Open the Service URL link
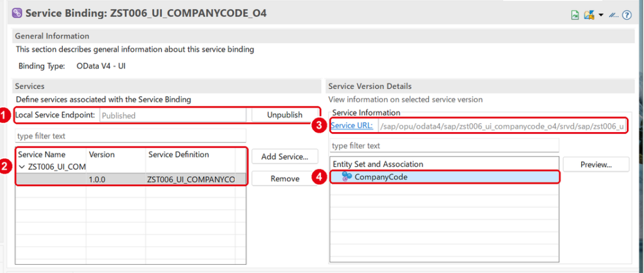Image resolution: width=644 pixels, height=273 pixels. [x=352, y=126]
